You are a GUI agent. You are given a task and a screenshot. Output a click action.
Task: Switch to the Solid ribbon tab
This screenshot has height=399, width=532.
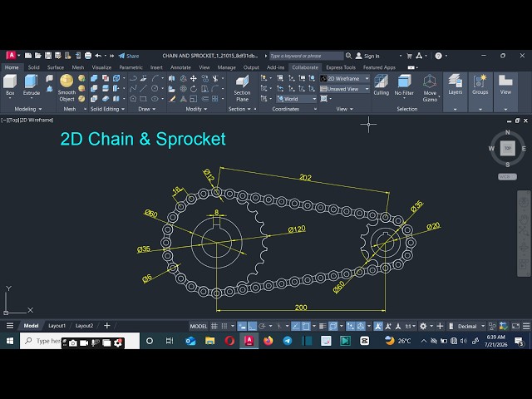[33, 67]
